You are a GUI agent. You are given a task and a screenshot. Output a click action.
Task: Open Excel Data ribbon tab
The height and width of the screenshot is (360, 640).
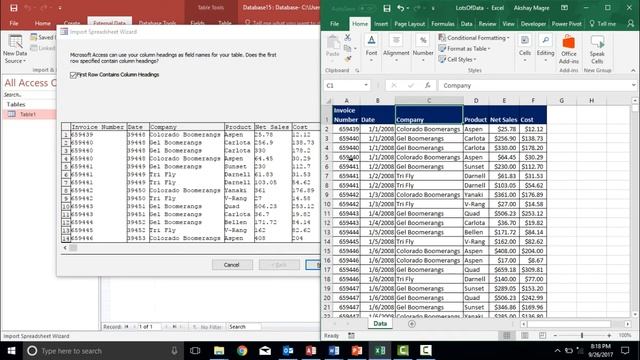pyautogui.click(x=467, y=24)
